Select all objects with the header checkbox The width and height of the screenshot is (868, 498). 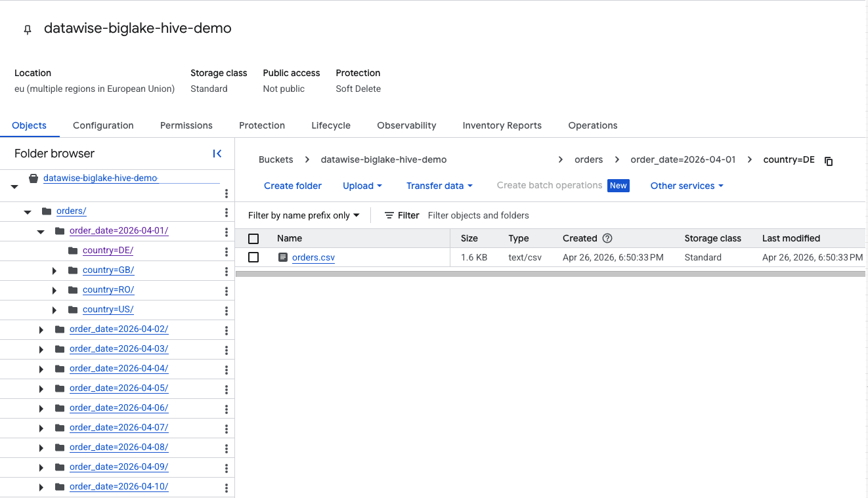point(253,239)
